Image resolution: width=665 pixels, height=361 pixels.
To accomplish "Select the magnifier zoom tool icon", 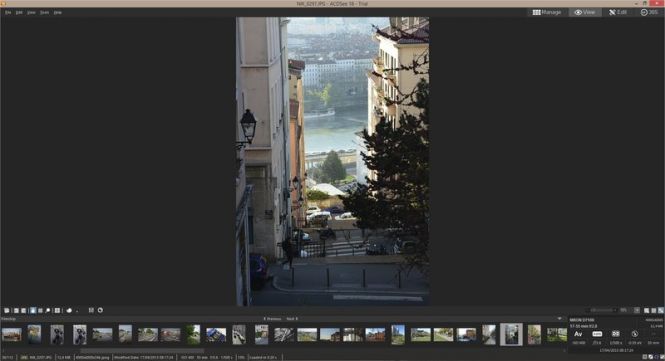I will pos(48,311).
